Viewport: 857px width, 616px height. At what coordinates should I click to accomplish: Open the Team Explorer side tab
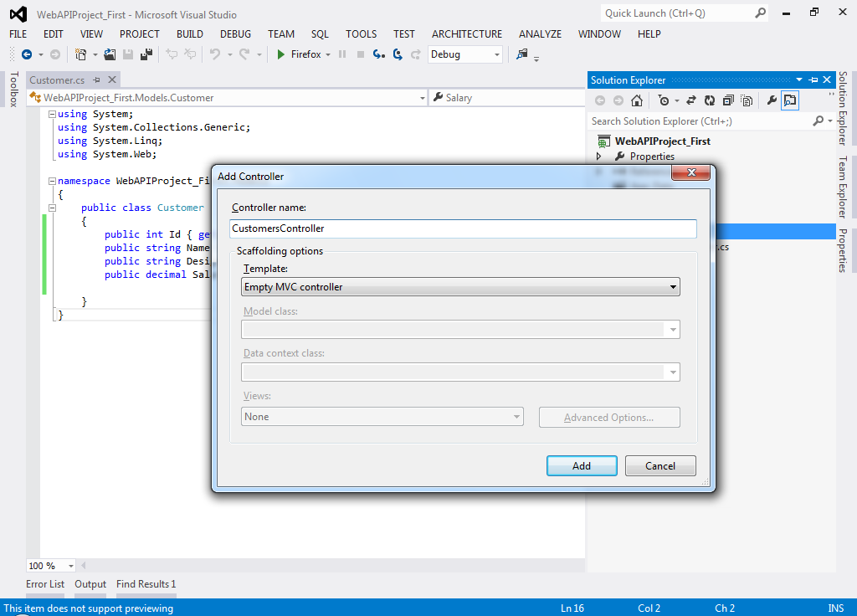843,187
